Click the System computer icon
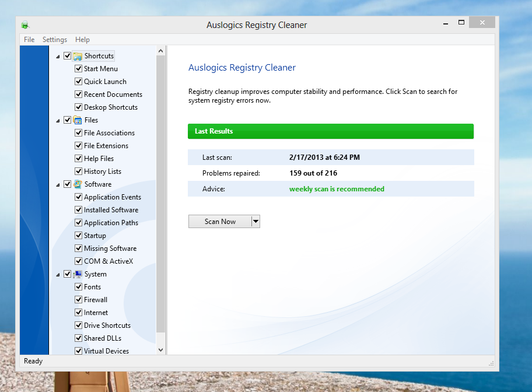Viewport: 532px width, 392px height. pos(78,274)
